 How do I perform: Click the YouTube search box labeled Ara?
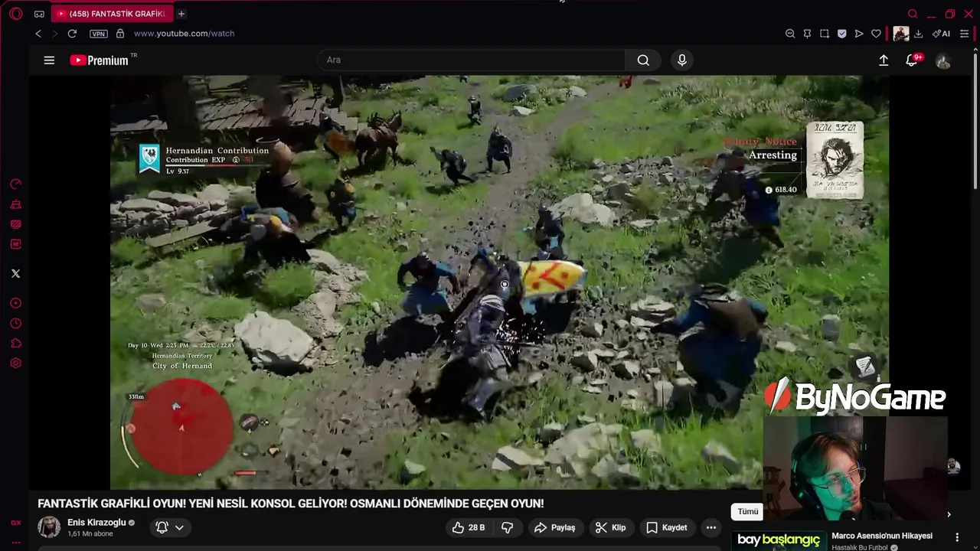pyautogui.click(x=471, y=60)
